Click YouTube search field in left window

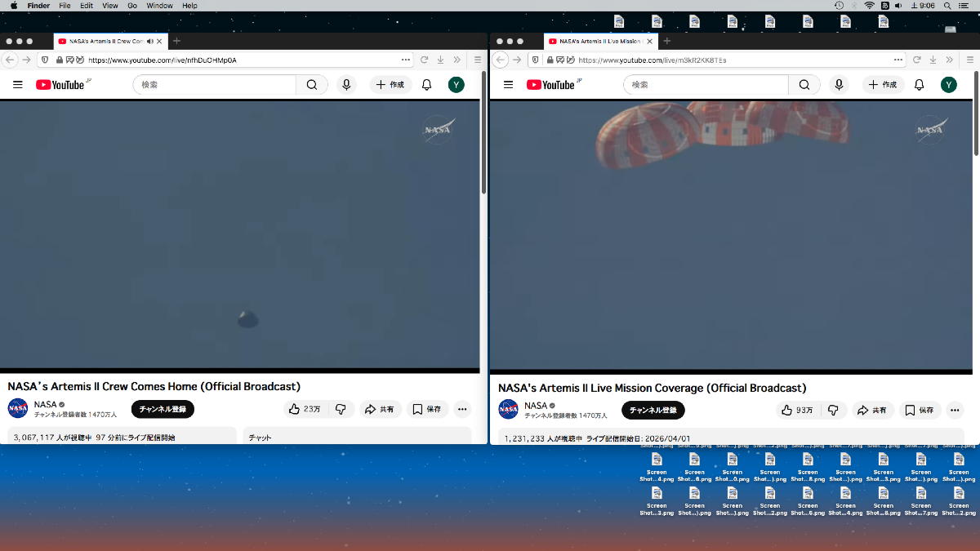(x=215, y=85)
